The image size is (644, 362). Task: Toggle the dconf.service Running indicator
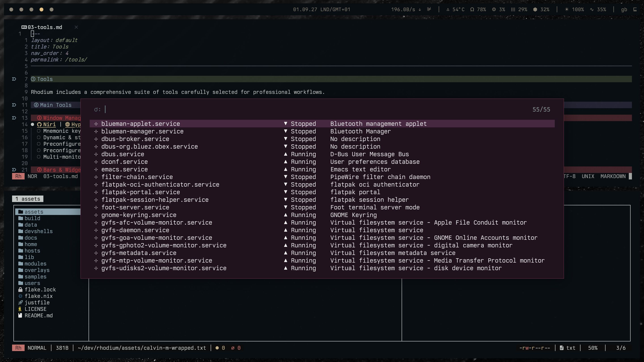click(300, 162)
